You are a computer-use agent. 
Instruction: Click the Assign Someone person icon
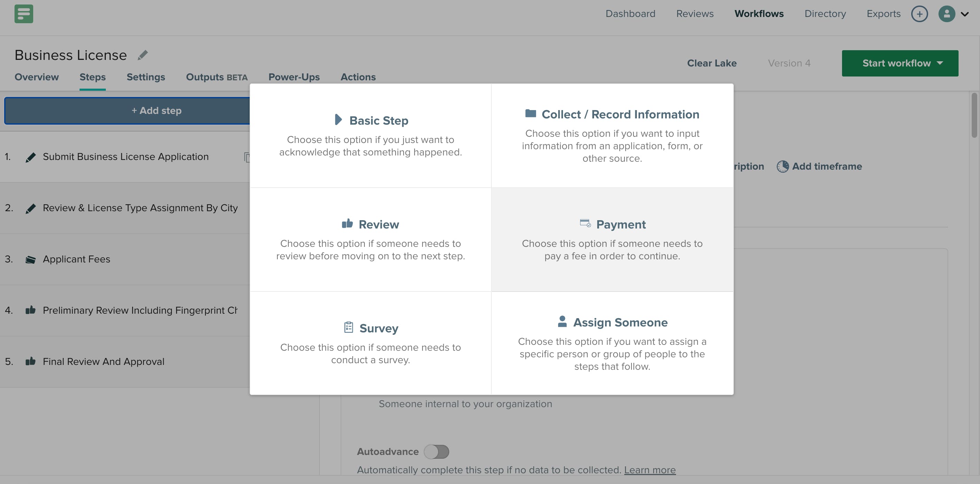coord(562,322)
